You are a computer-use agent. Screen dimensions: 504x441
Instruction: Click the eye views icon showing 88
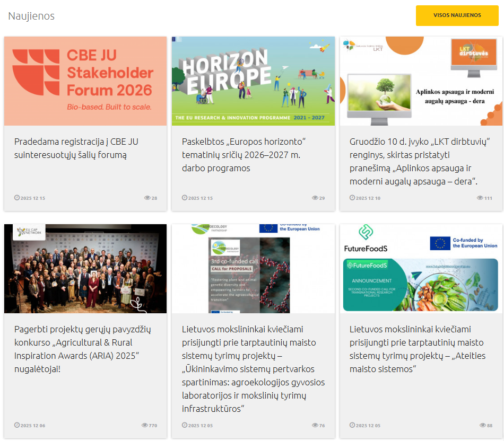483,425
